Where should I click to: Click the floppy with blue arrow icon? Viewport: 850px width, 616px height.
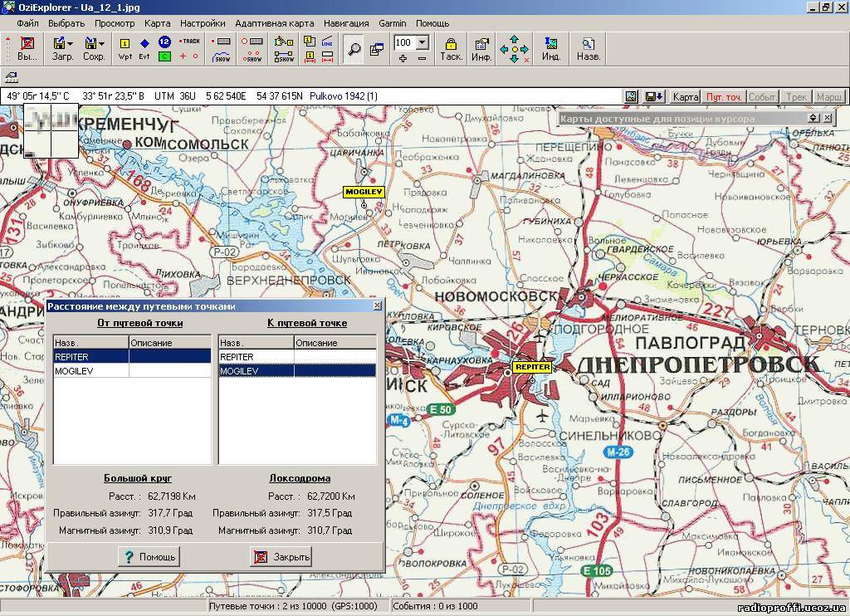tap(655, 96)
